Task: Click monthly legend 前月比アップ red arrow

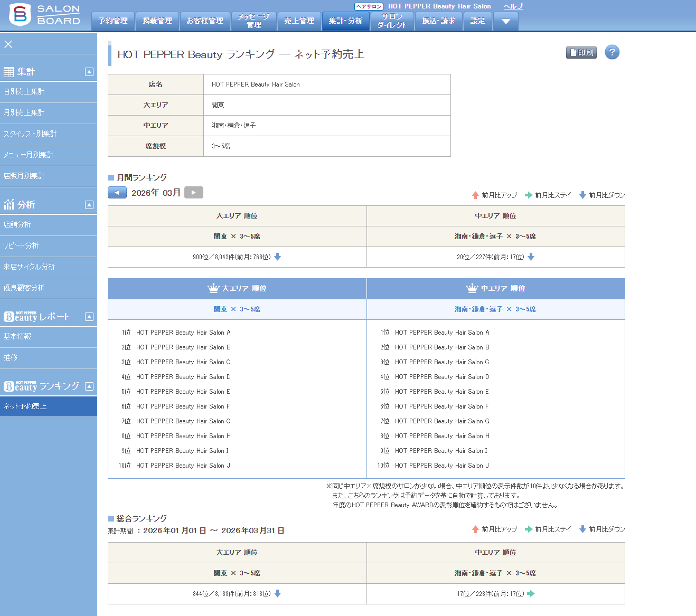Action: point(475,195)
